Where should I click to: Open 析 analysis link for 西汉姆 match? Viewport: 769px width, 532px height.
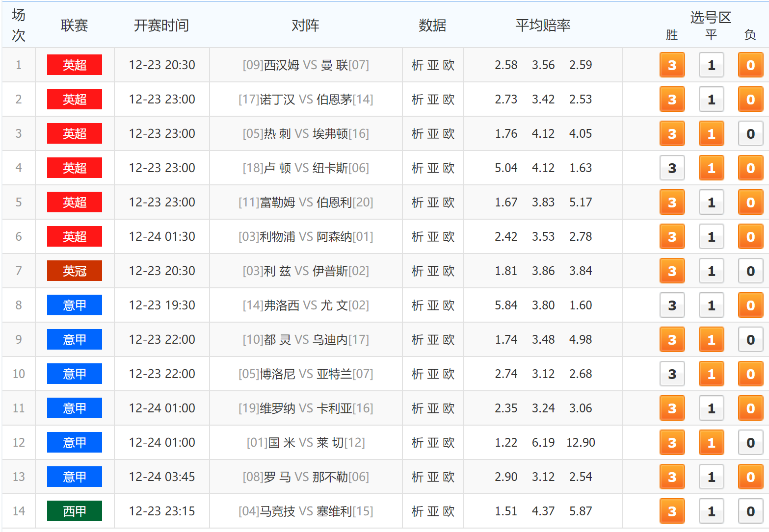pos(418,65)
